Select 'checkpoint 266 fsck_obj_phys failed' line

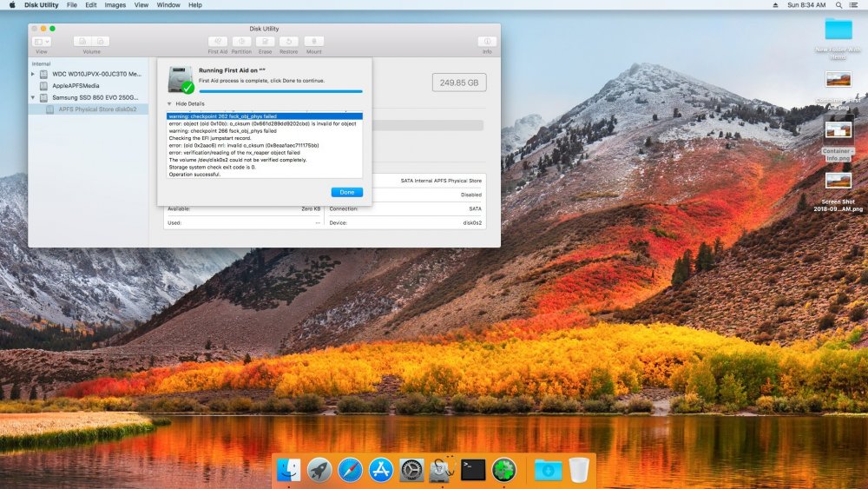(265, 130)
